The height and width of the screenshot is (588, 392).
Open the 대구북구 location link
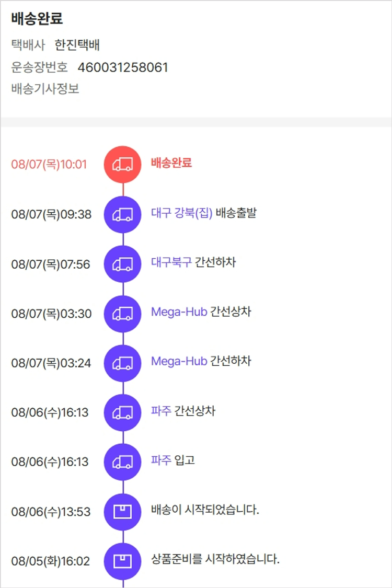(x=171, y=262)
